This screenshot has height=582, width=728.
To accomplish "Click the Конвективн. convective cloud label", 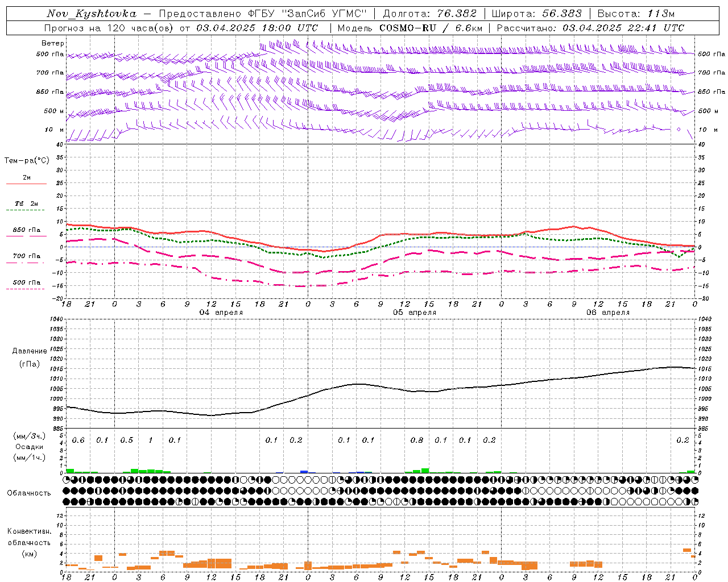I will point(29,531).
